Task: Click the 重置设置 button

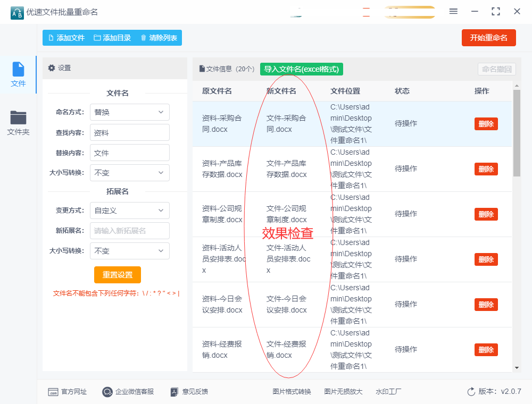Action: coord(118,275)
